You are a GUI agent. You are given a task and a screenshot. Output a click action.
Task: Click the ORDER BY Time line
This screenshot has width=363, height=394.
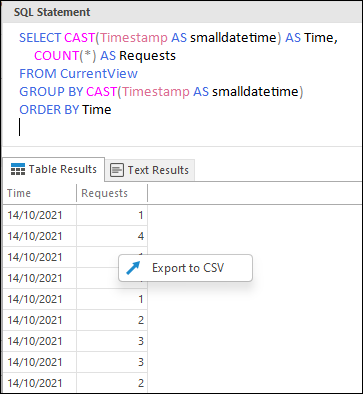(x=65, y=109)
